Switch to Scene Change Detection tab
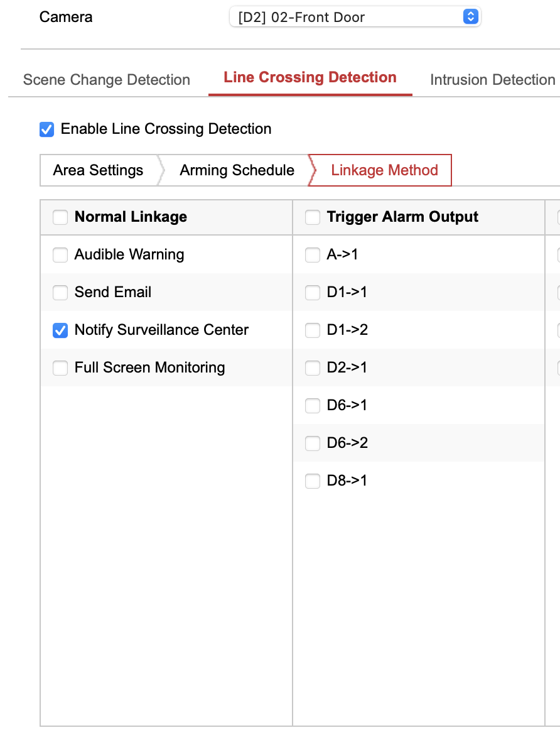 pyautogui.click(x=107, y=80)
